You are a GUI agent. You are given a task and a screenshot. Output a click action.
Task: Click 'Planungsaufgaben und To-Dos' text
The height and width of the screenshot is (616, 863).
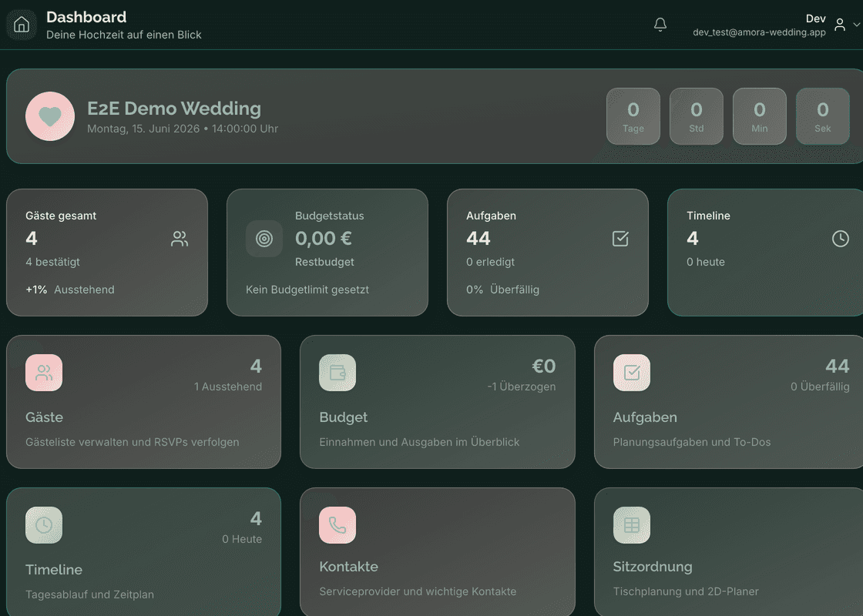coord(692,442)
